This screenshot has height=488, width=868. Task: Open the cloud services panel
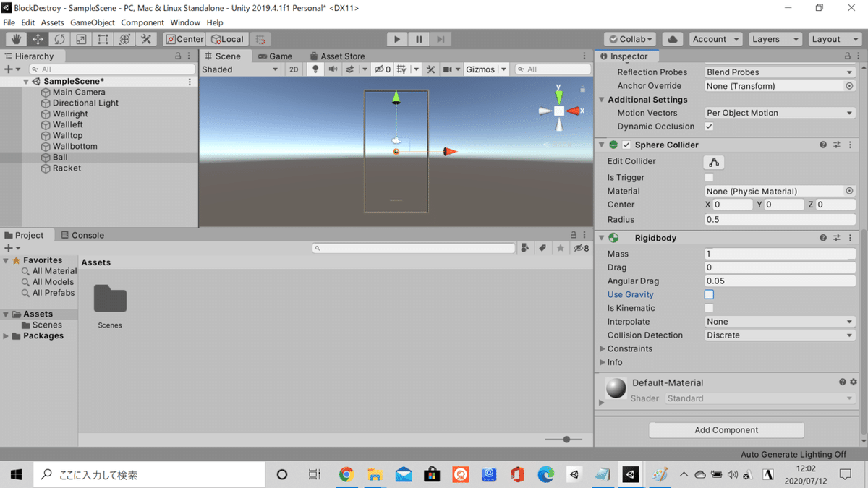tap(672, 39)
